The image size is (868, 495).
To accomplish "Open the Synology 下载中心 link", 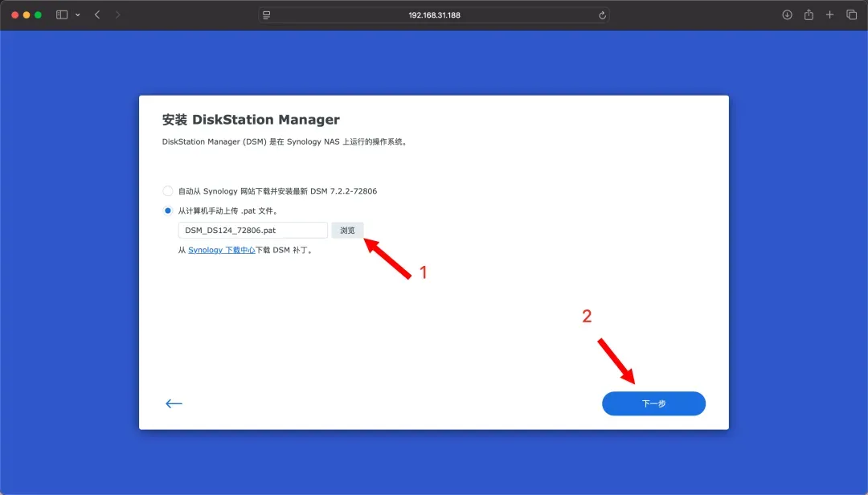I will pyautogui.click(x=222, y=250).
